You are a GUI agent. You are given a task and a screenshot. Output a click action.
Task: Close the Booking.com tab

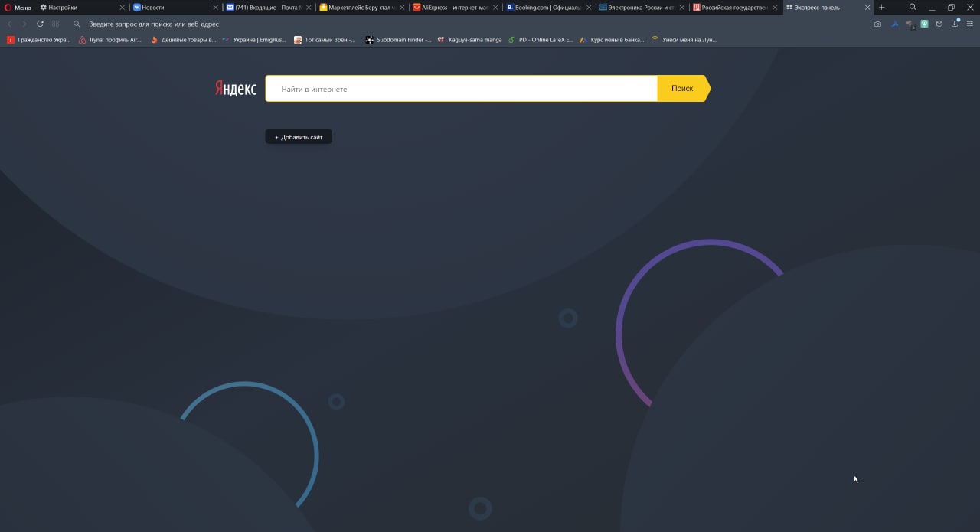[x=589, y=7]
